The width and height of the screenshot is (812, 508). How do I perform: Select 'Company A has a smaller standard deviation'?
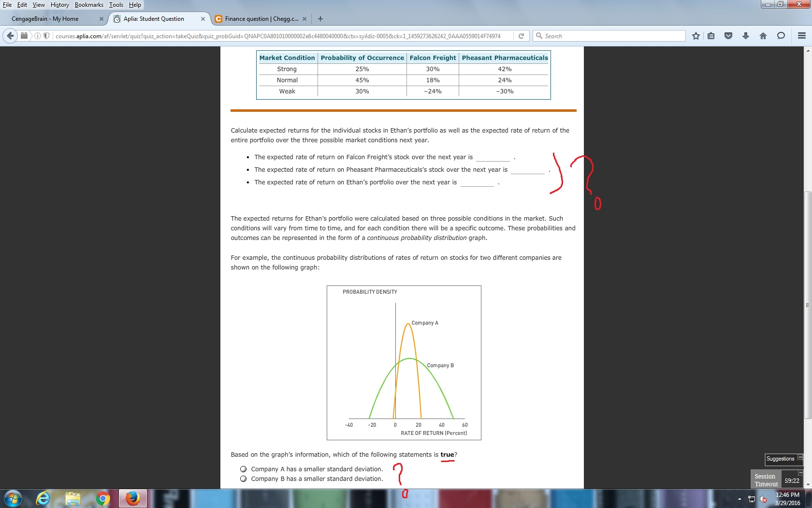coord(244,469)
